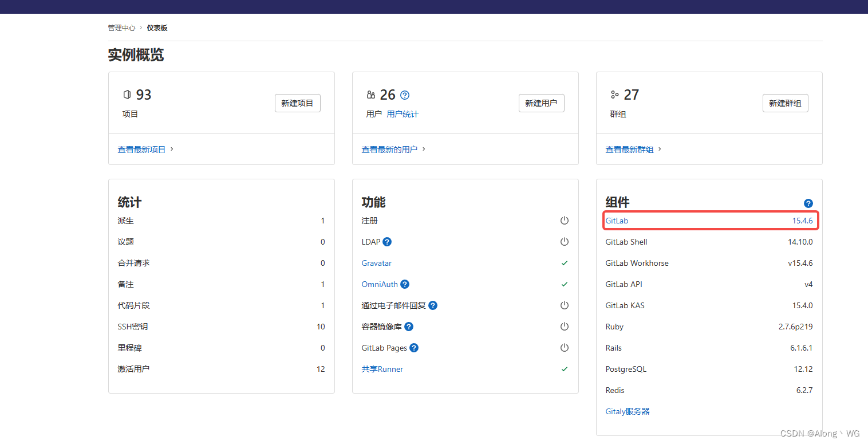
Task: Click the SSH密钥 count value 10
Action: [321, 327]
